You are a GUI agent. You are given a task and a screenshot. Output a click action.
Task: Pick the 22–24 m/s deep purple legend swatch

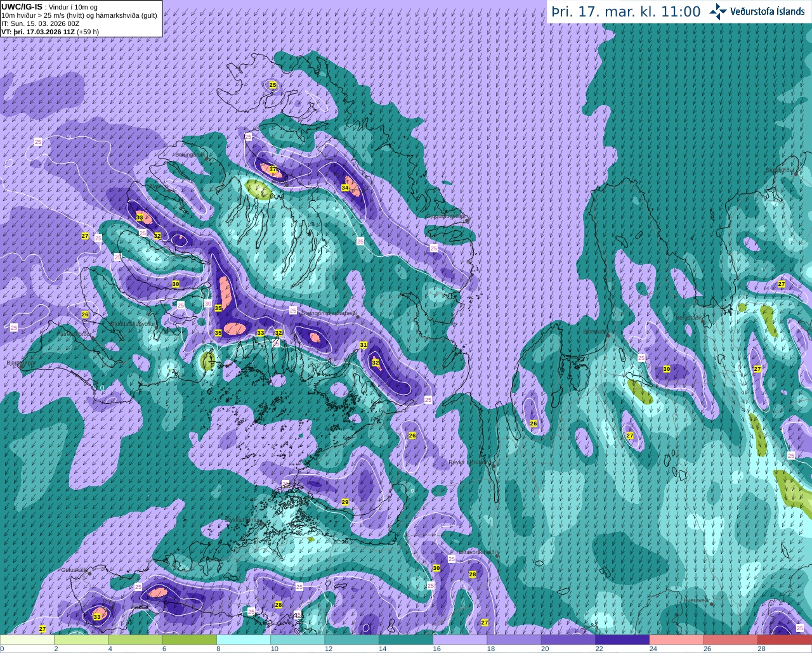[x=622, y=640]
